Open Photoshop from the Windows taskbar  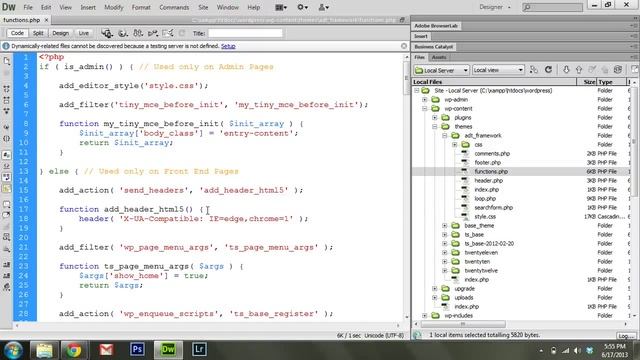[137, 350]
